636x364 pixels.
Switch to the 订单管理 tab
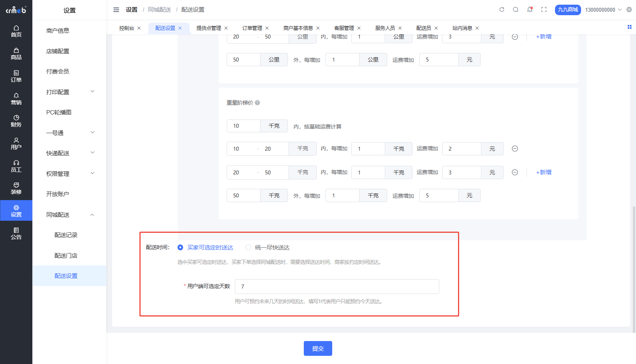pyautogui.click(x=252, y=28)
